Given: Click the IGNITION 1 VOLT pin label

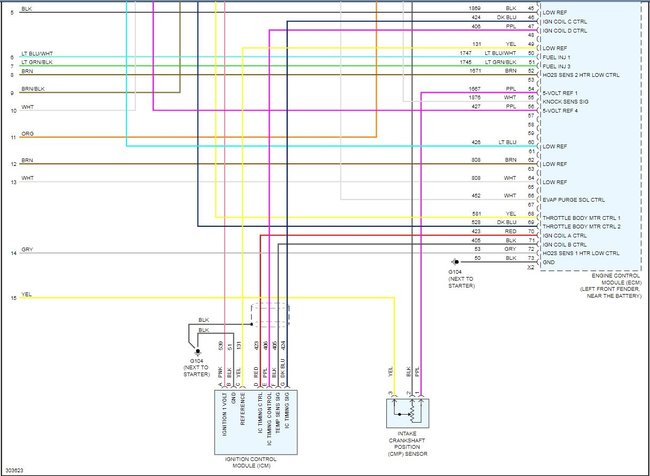Looking at the screenshot, I should click(225, 414).
